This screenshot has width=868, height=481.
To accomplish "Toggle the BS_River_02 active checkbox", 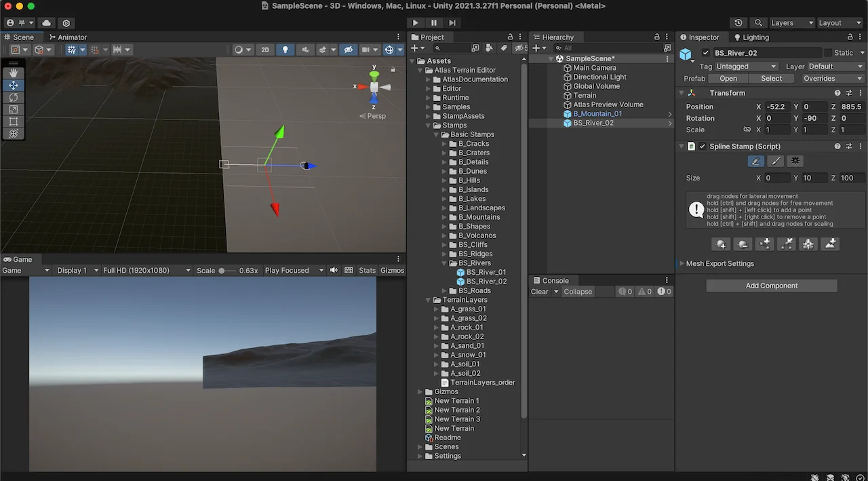I will 706,53.
